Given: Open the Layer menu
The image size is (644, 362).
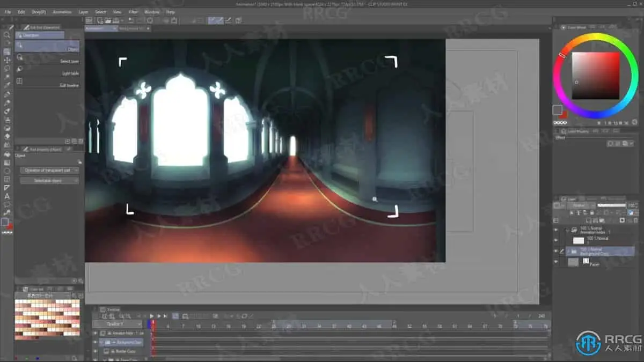Looking at the screenshot, I should [x=84, y=11].
